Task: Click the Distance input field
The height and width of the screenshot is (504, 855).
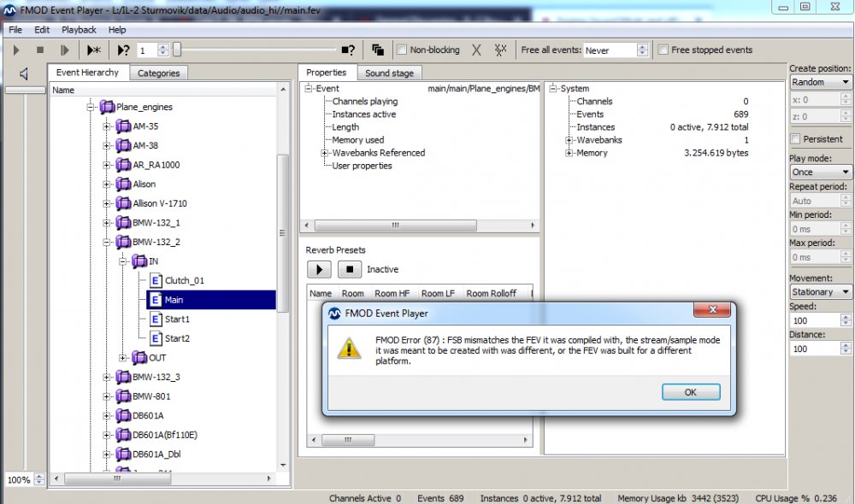Action: [x=815, y=349]
